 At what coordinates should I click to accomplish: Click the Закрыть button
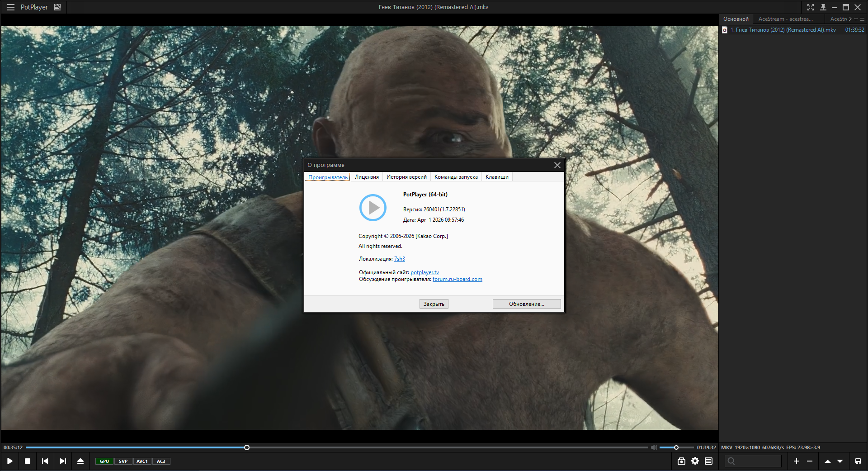(434, 304)
